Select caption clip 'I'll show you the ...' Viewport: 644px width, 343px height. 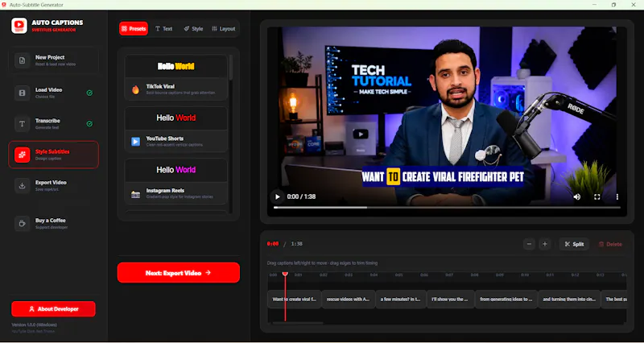(451, 300)
